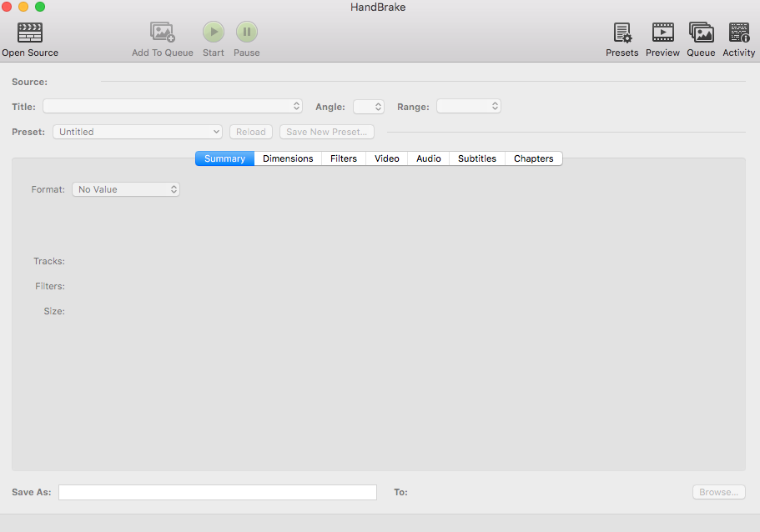The width and height of the screenshot is (760, 532).
Task: Switch to the Subtitles tab
Action: coord(477,158)
